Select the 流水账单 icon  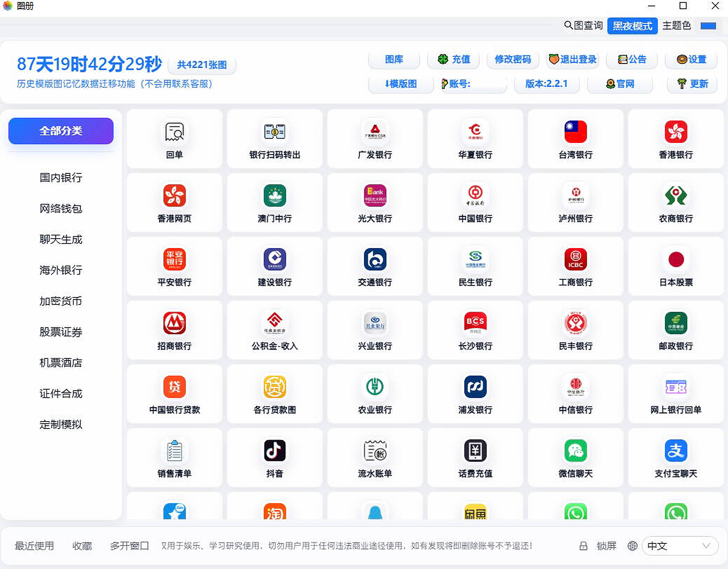click(375, 451)
